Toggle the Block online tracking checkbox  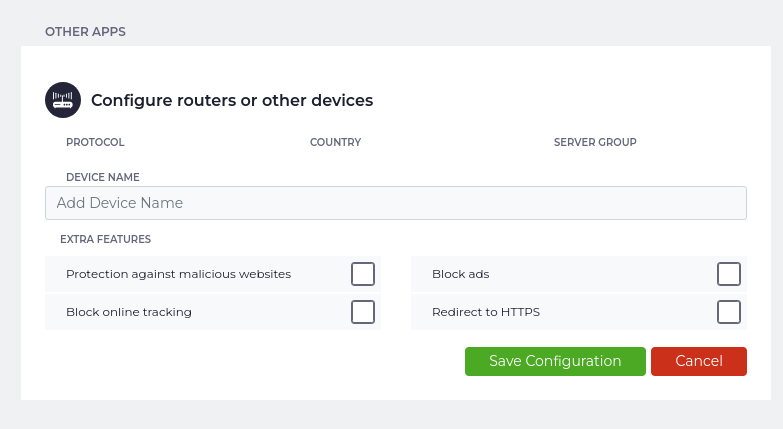coord(363,312)
